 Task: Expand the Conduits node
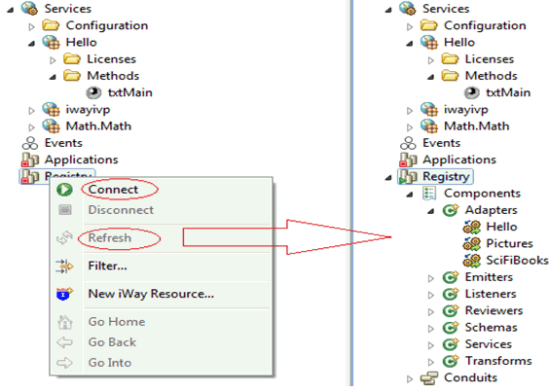click(x=410, y=378)
